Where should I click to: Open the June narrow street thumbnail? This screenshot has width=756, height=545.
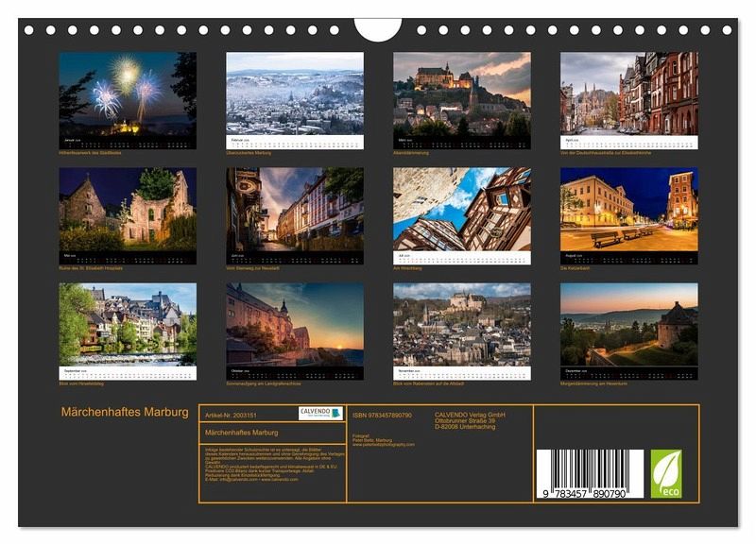pyautogui.click(x=295, y=209)
